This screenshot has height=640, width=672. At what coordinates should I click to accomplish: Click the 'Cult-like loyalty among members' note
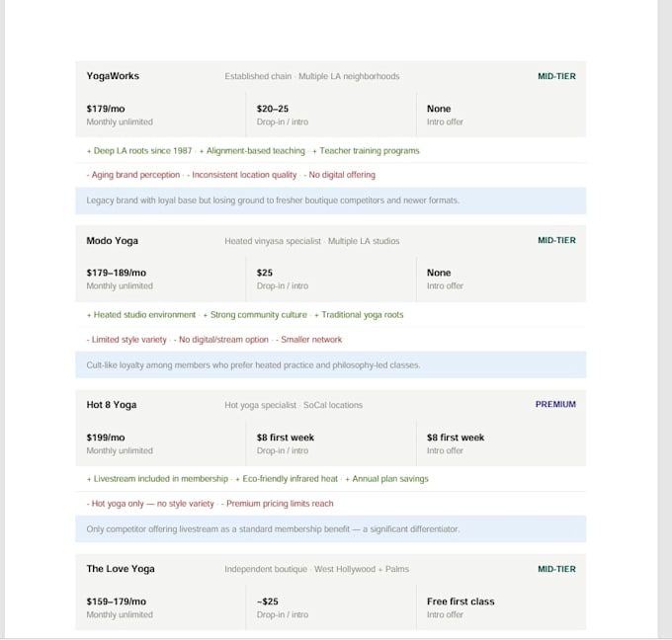click(x=331, y=365)
